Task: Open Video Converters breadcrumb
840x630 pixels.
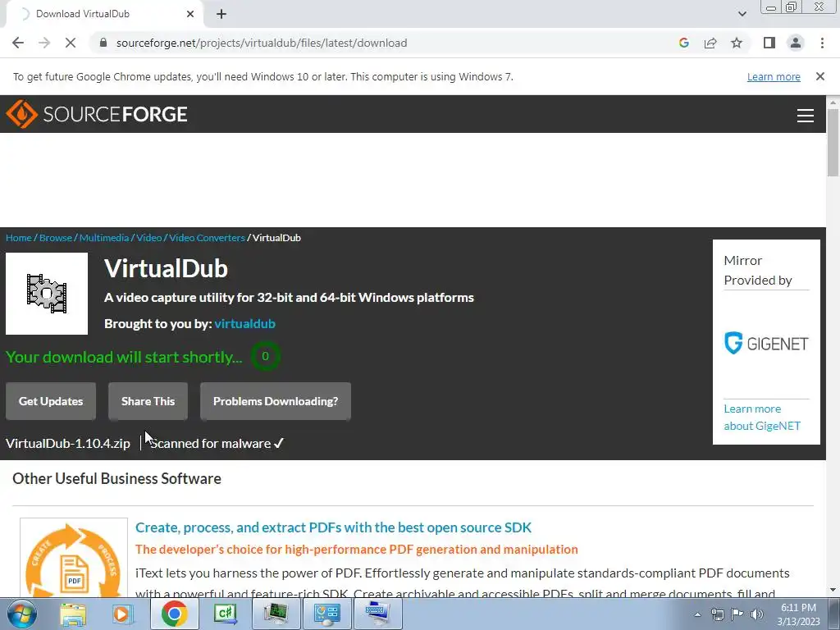Action: point(207,237)
